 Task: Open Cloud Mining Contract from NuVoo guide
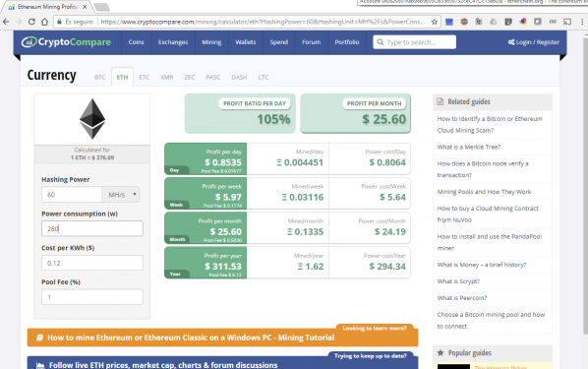pos(488,214)
